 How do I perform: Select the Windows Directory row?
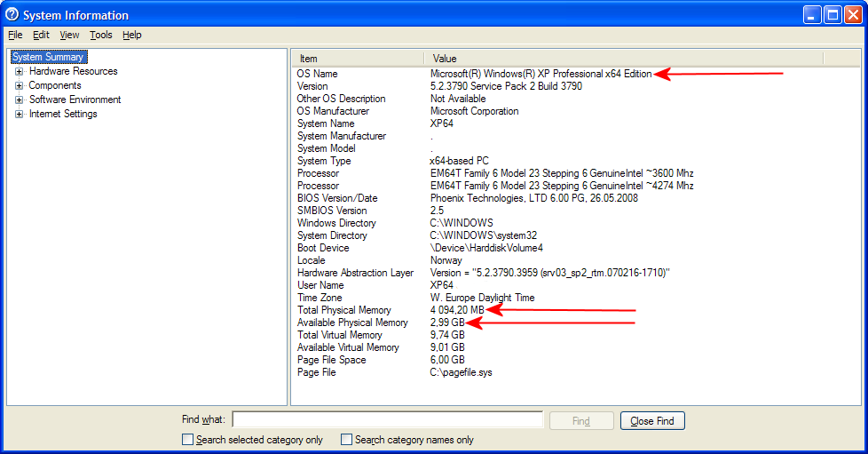[576, 223]
